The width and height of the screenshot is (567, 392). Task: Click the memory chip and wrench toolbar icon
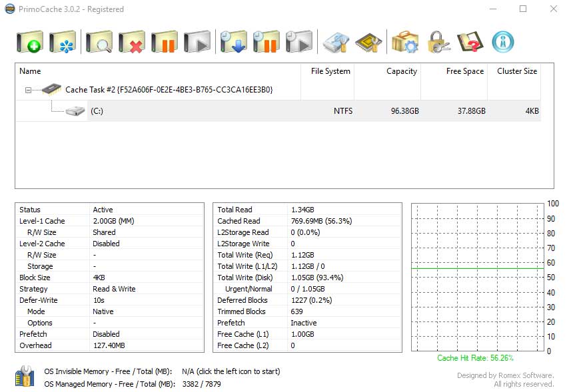368,42
